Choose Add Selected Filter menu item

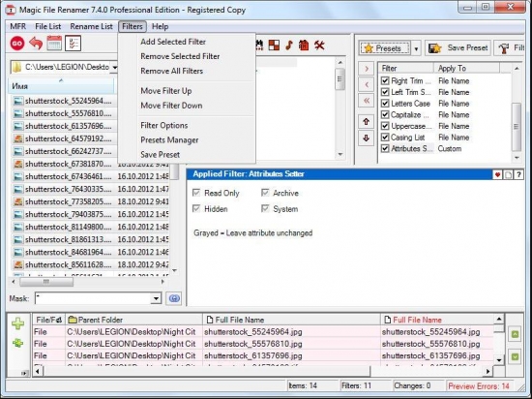coord(173,42)
